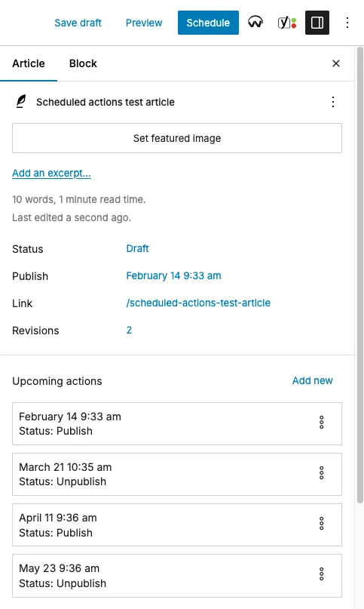The image size is (364, 609).
Task: Open options for March 21 Unpublish action
Action: point(321,472)
